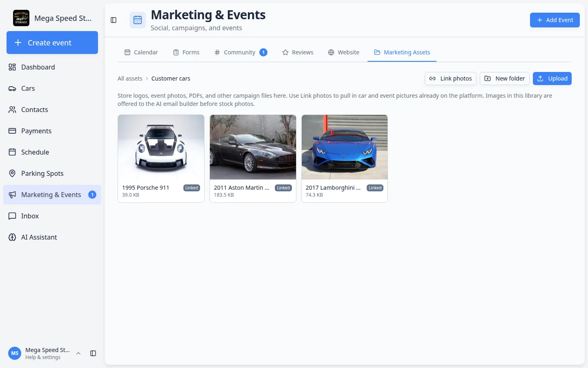Click the Linked badge on Aston Martin
This screenshot has height=368, width=588.
tap(283, 188)
